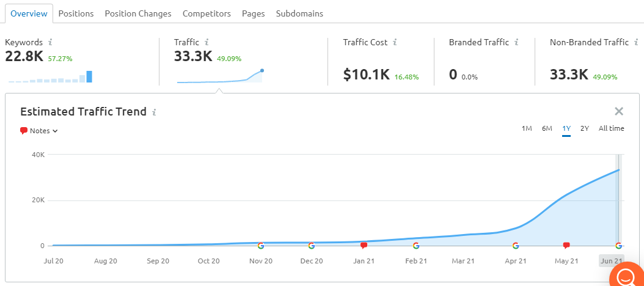Open the Positions tab
The height and width of the screenshot is (286, 644).
click(76, 13)
